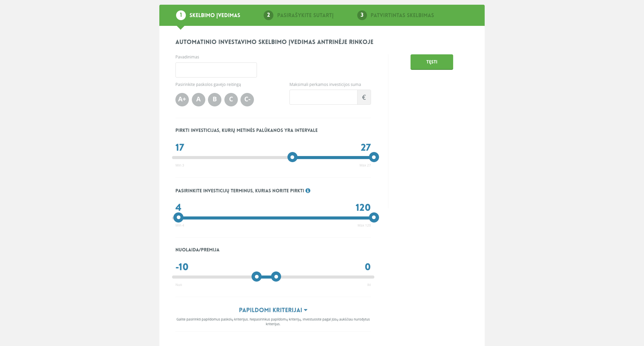Click step 2 numbered circle icon

[x=268, y=15]
